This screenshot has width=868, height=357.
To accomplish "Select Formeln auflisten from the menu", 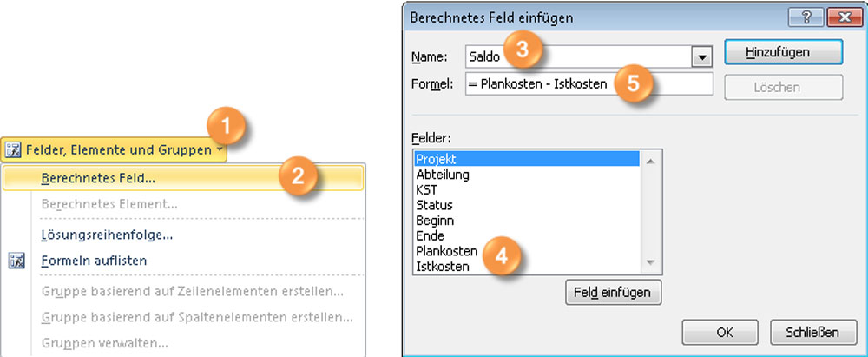I will tap(94, 261).
